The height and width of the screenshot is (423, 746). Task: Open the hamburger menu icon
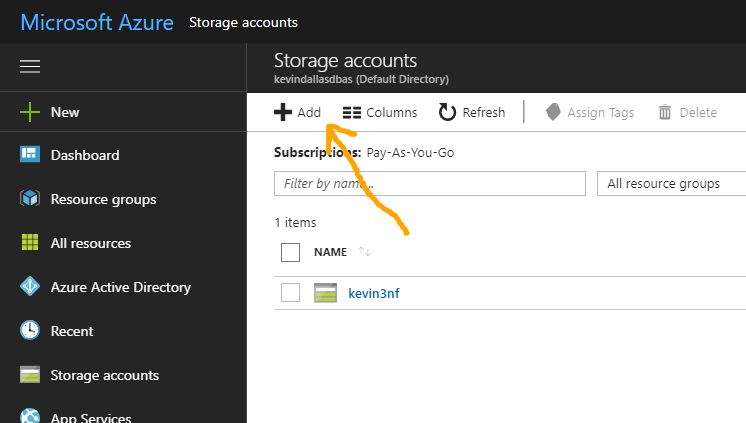(30, 66)
